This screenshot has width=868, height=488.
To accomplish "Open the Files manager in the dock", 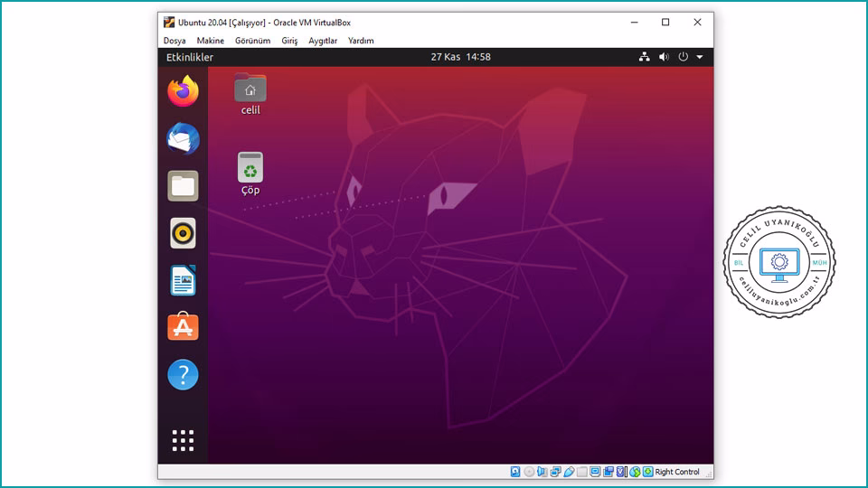I will tap(184, 186).
